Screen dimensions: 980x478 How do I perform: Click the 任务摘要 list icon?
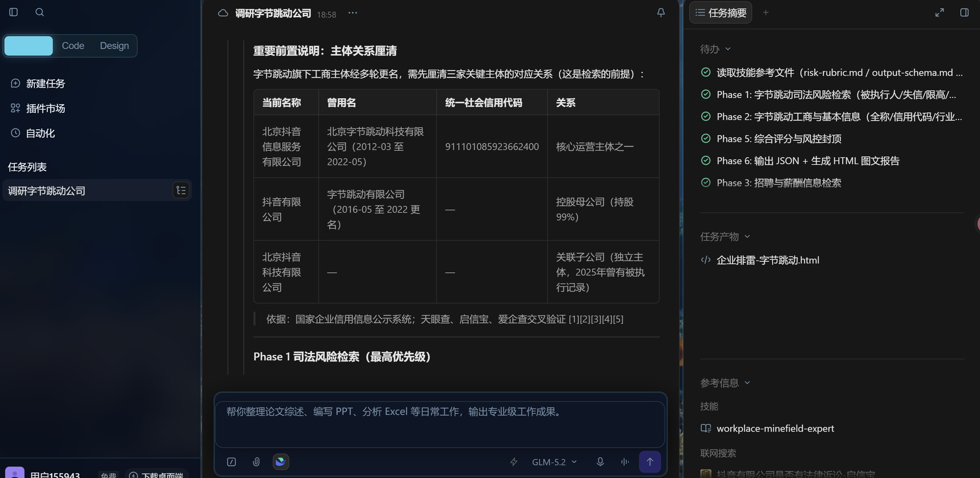700,13
